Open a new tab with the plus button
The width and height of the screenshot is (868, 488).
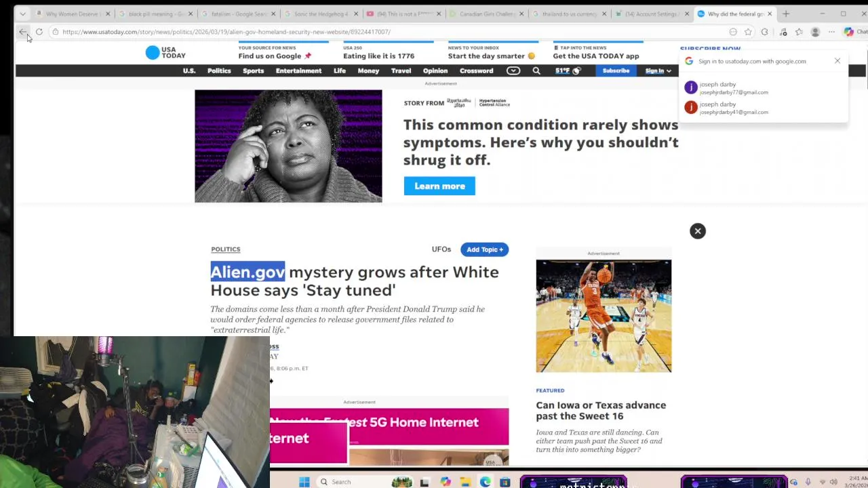point(786,14)
